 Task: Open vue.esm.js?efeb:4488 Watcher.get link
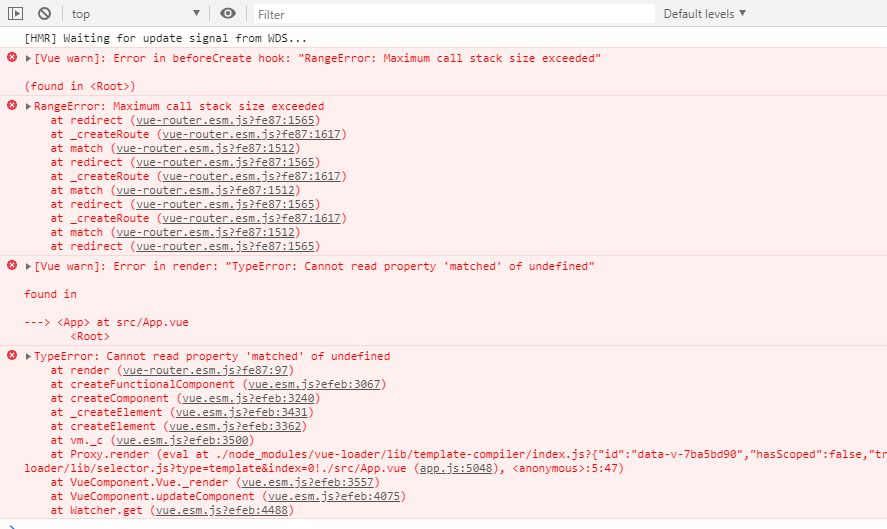(222, 510)
